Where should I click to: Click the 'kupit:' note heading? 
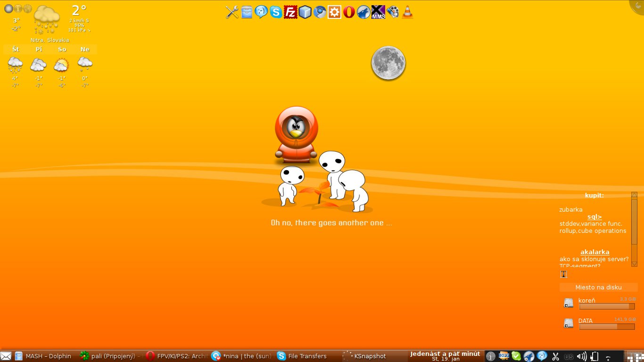(594, 196)
